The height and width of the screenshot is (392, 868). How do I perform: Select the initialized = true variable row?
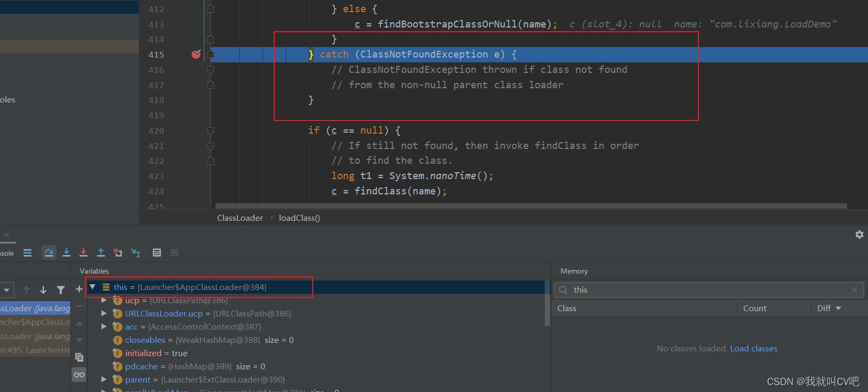315,353
